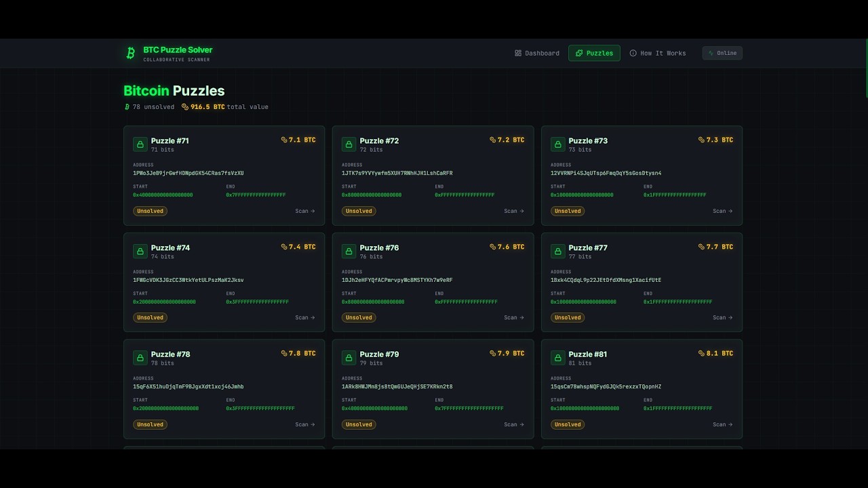Click lock icon on Puzzle #71 card
This screenshot has height=488, width=868.
click(140, 144)
